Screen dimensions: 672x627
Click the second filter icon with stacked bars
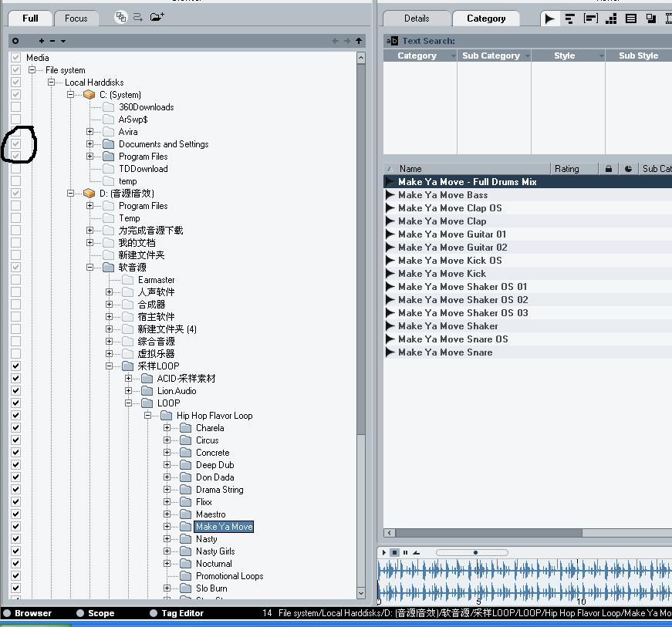[x=569, y=19]
